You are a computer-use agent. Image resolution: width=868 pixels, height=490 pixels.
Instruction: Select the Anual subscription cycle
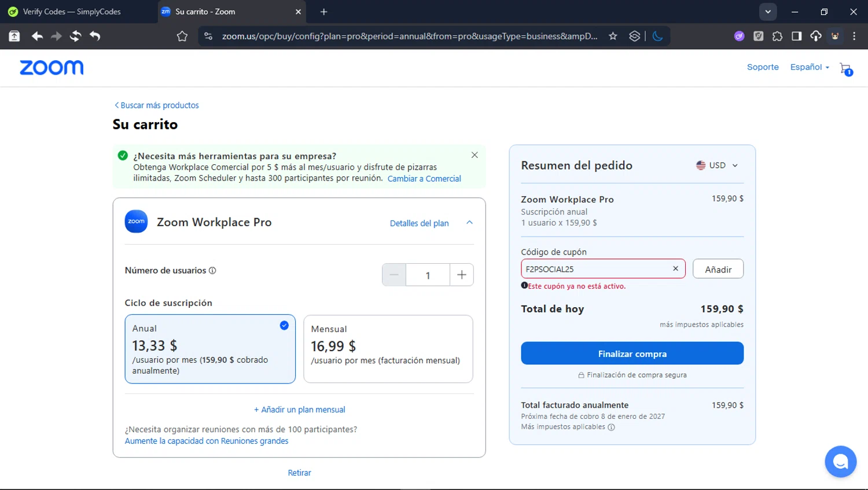pyautogui.click(x=210, y=349)
